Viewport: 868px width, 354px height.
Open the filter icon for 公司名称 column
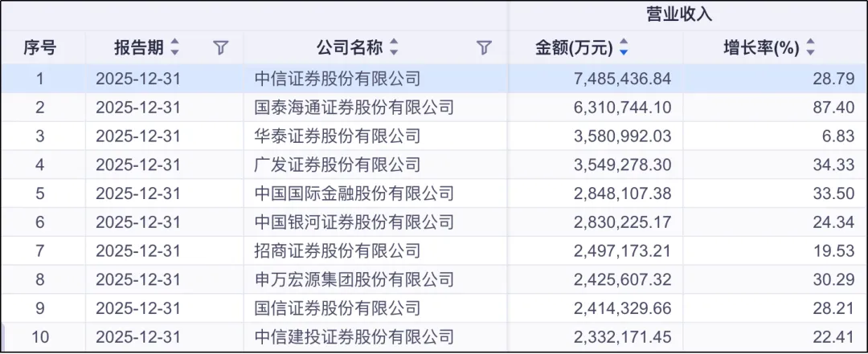(x=485, y=48)
